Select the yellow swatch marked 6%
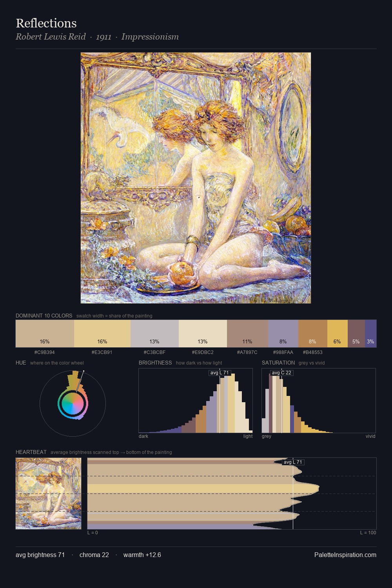392x588 pixels. coord(337,334)
